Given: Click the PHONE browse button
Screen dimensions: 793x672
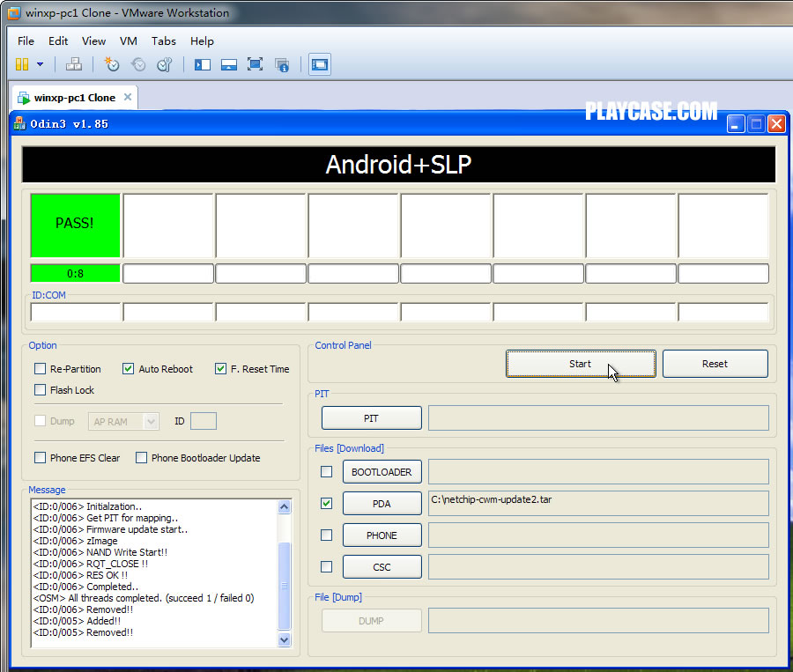Looking at the screenshot, I should [382, 535].
